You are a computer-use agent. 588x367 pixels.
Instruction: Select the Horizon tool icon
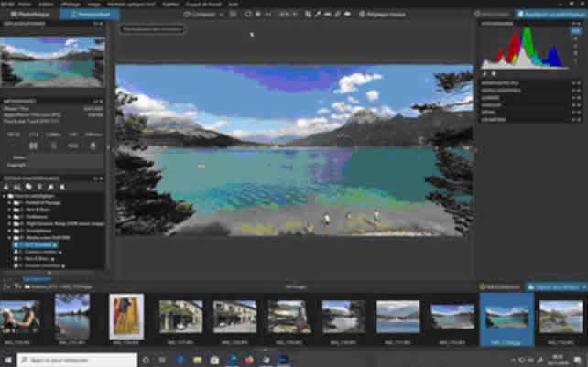click(x=327, y=15)
